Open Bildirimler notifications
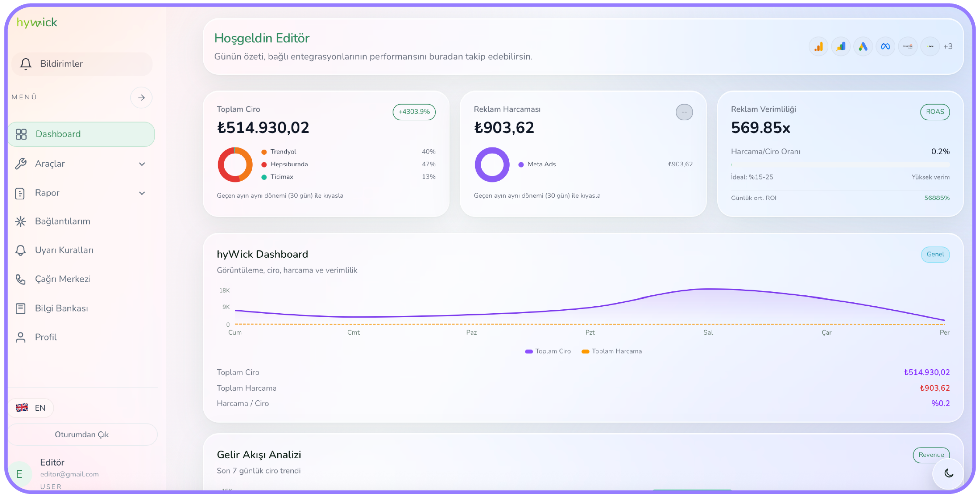Viewport: 980px width, 497px height. click(x=82, y=64)
